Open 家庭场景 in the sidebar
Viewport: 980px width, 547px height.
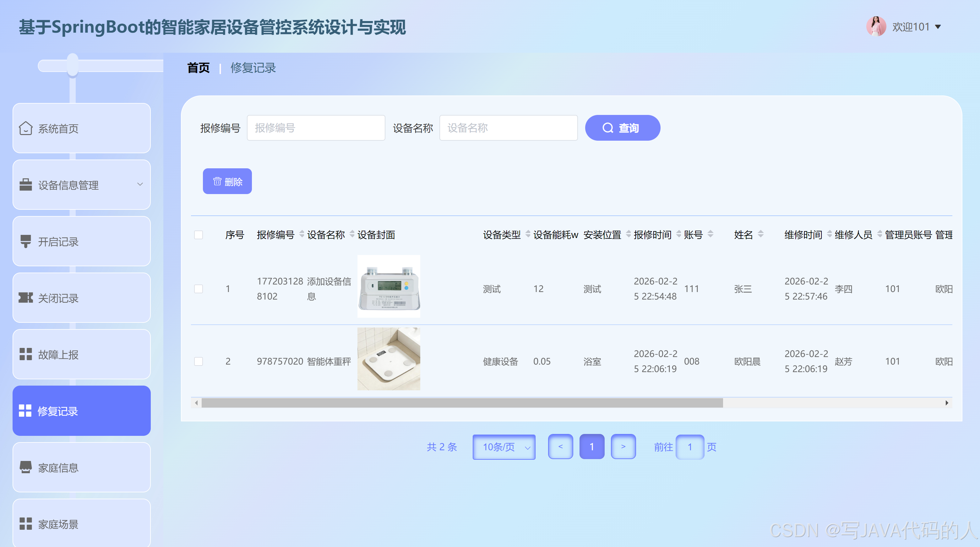tap(81, 524)
